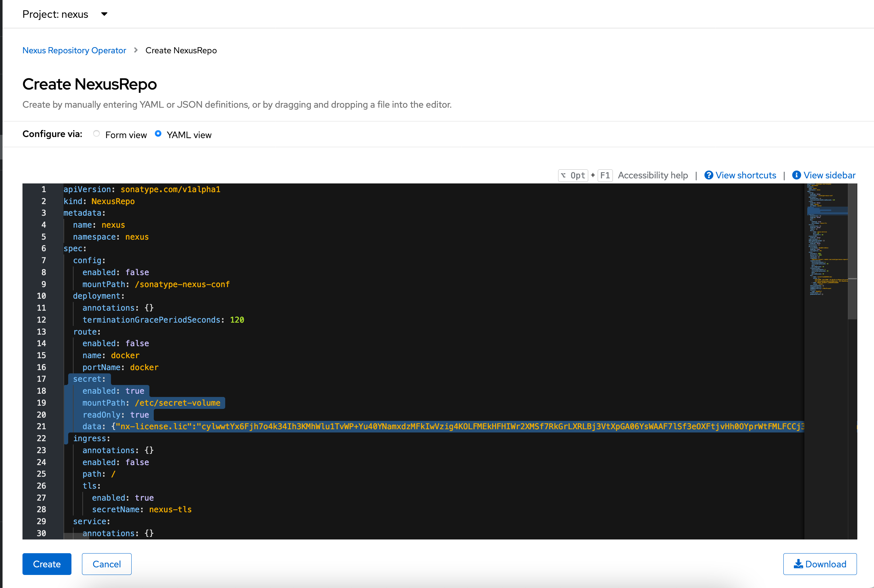Click the code minimap preview

click(x=826, y=240)
